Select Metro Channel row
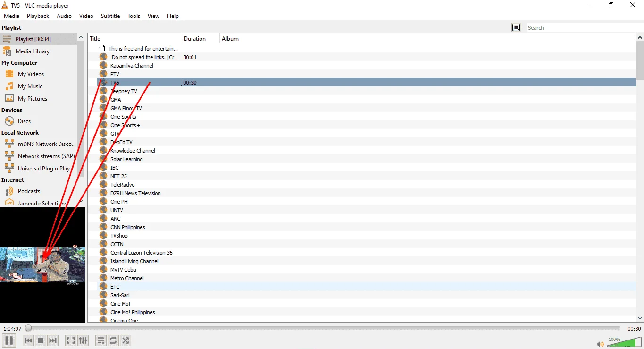This screenshot has height=349, width=644. [367, 278]
